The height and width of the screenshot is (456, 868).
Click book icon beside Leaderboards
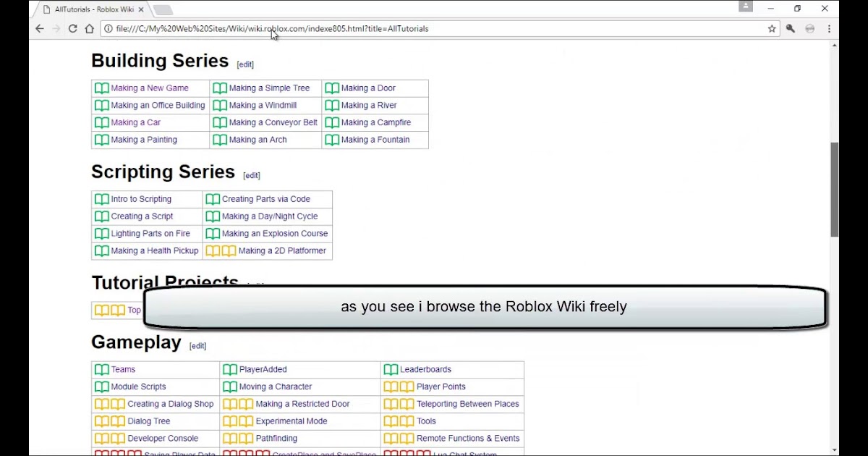pos(391,370)
